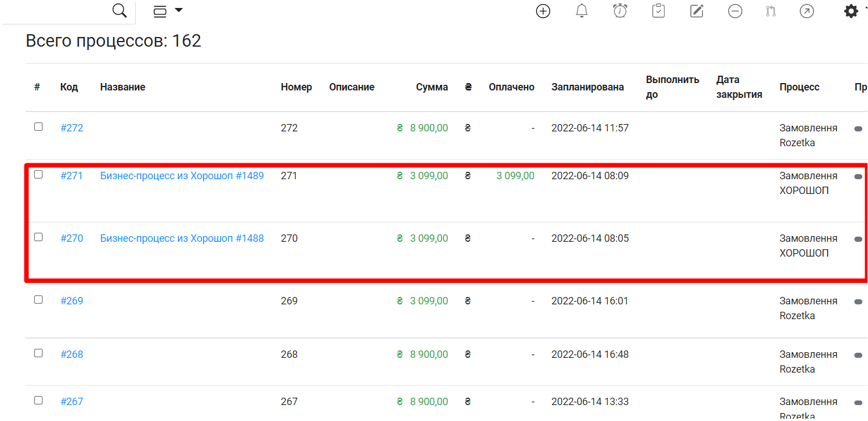Click Всего процессов: 162 heading
Image resolution: width=868 pixels, height=421 pixels.
[114, 41]
